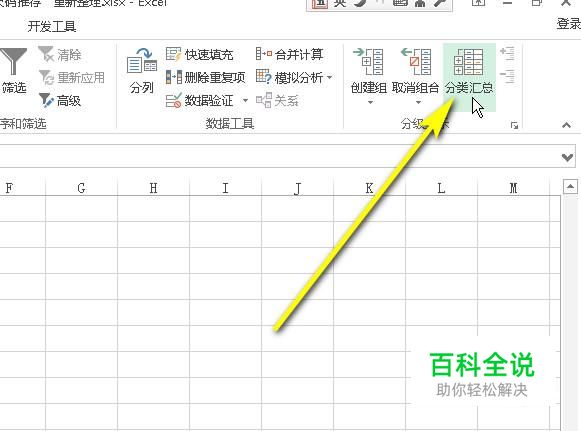Click Ungroup (取消组合) icon

tap(416, 62)
